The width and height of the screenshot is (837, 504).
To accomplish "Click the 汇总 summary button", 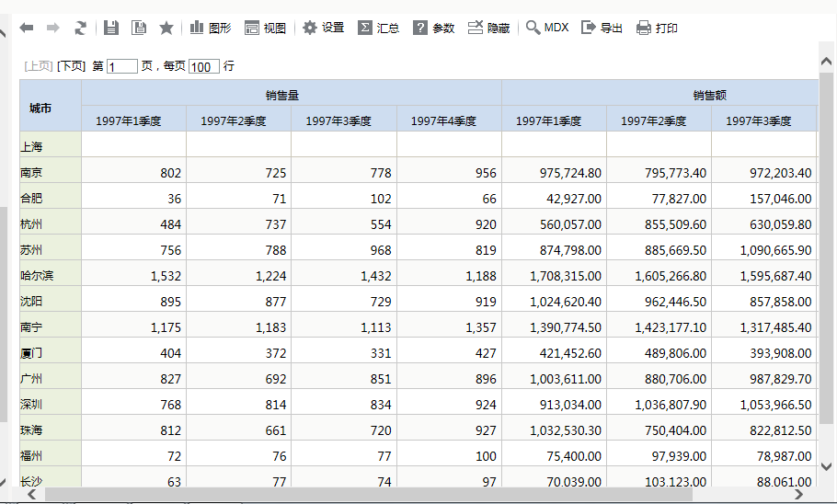I will point(379,28).
